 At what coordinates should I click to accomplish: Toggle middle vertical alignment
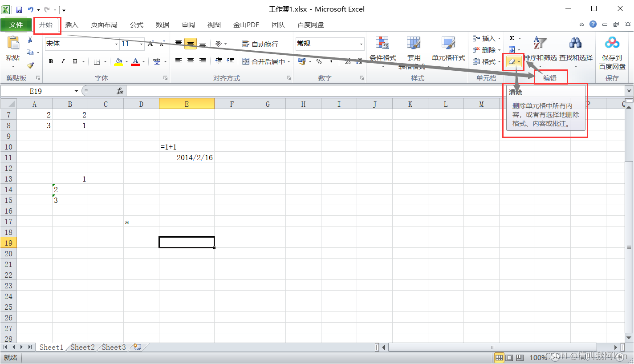[191, 44]
